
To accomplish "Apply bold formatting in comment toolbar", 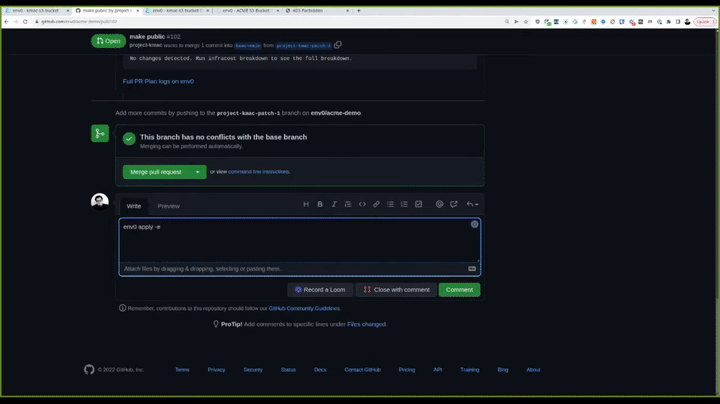I will click(x=320, y=204).
